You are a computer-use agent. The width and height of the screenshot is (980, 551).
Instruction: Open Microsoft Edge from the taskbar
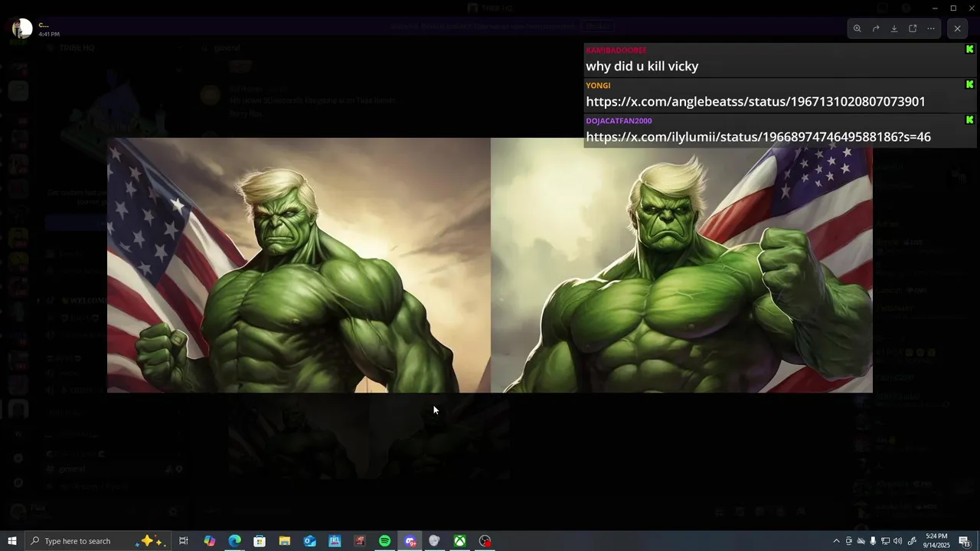234,541
